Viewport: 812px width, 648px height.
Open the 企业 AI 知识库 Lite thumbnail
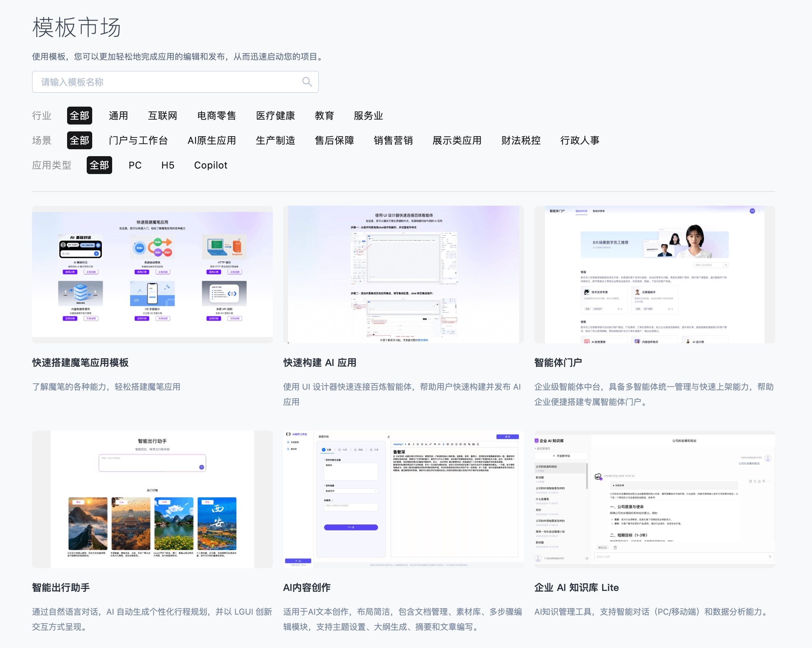point(654,499)
